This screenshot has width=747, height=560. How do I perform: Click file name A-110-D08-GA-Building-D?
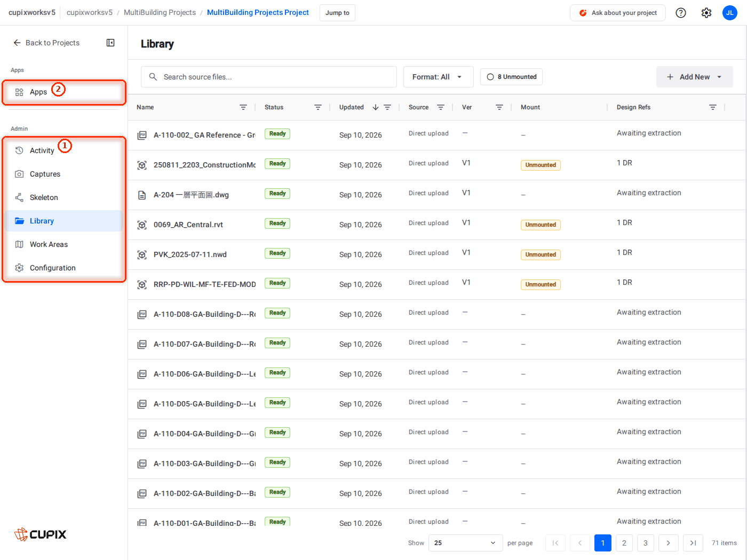[205, 315]
